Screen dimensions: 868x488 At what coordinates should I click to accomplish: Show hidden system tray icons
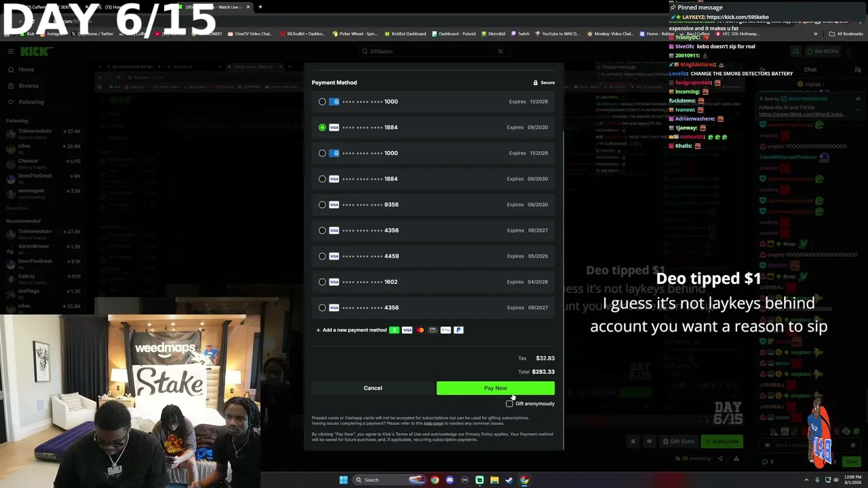click(806, 480)
